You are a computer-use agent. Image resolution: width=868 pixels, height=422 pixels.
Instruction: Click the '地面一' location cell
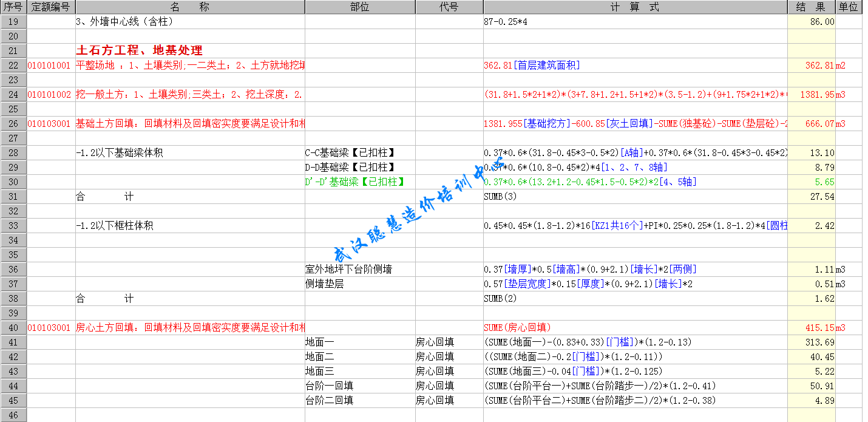[360, 342]
